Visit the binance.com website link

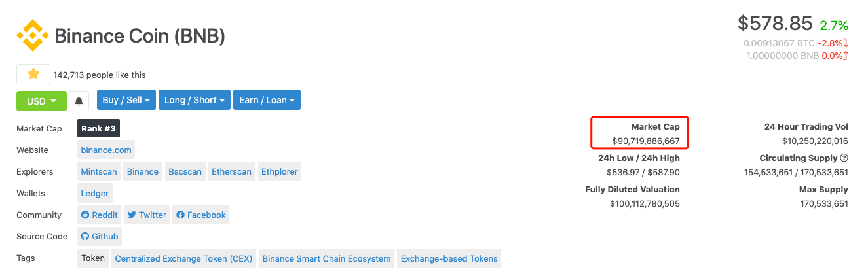(x=106, y=150)
